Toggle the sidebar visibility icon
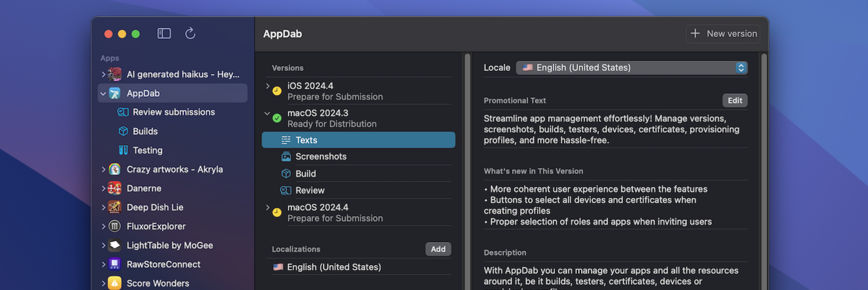This screenshot has height=290, width=868. [x=164, y=34]
